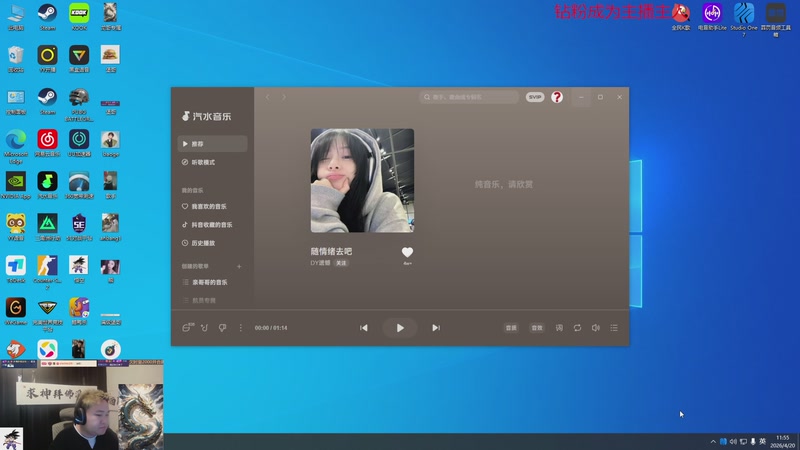This screenshot has height=450, width=800.
Task: Open the ToDesk desktop icon
Action: [16, 269]
